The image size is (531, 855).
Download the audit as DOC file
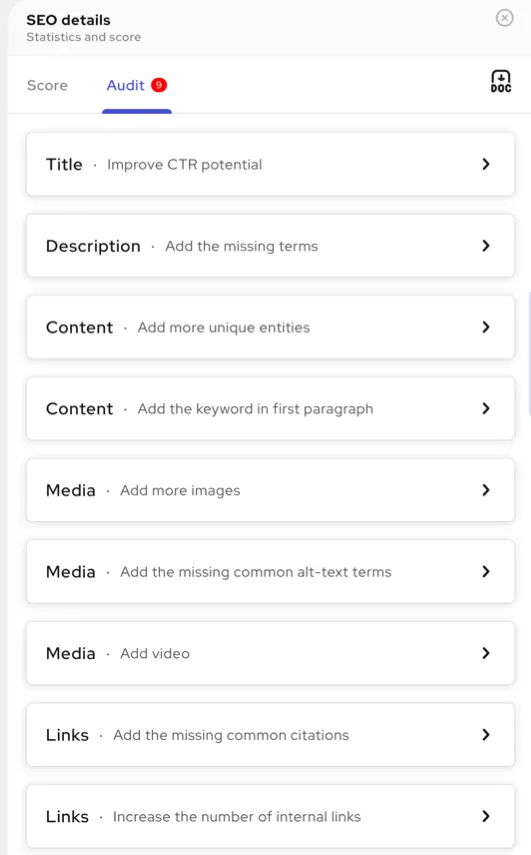tap(500, 81)
